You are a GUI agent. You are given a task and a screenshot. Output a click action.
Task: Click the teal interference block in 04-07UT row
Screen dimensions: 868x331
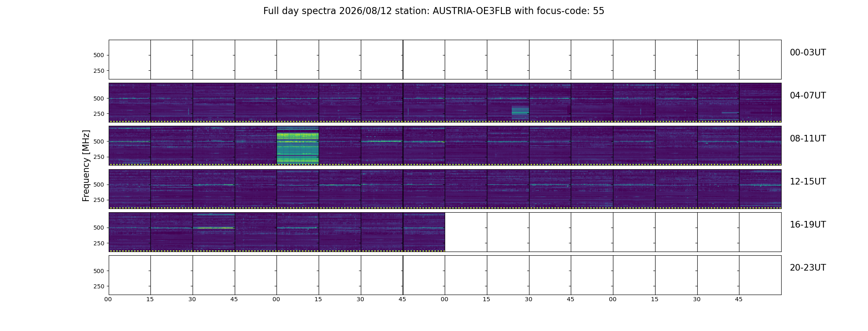[520, 112]
